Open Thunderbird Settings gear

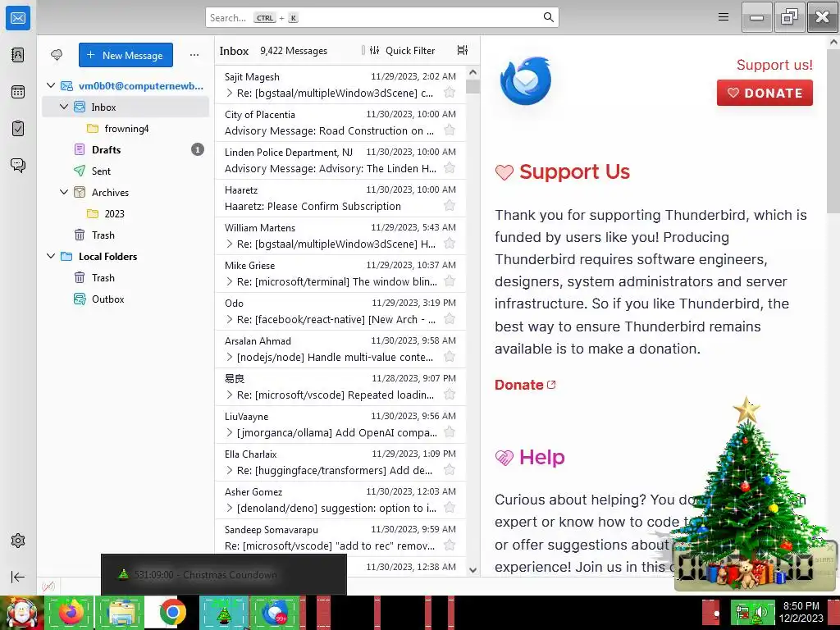pos(18,541)
